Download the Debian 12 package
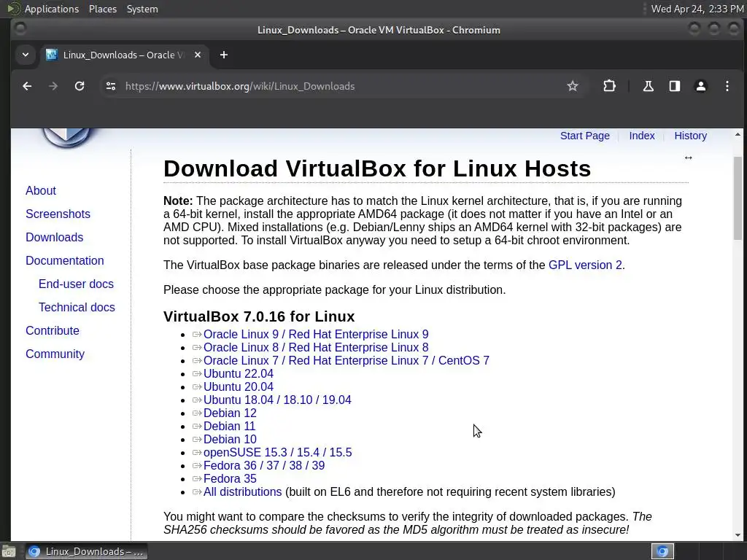 [230, 413]
